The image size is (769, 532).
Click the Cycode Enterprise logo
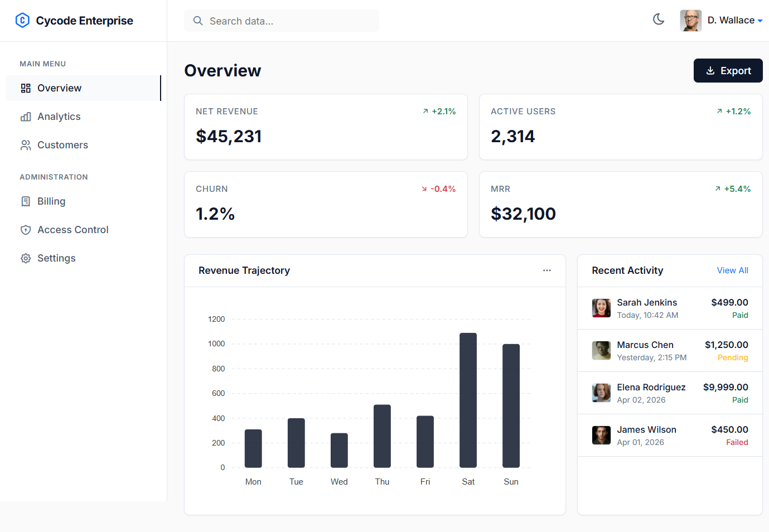point(74,20)
